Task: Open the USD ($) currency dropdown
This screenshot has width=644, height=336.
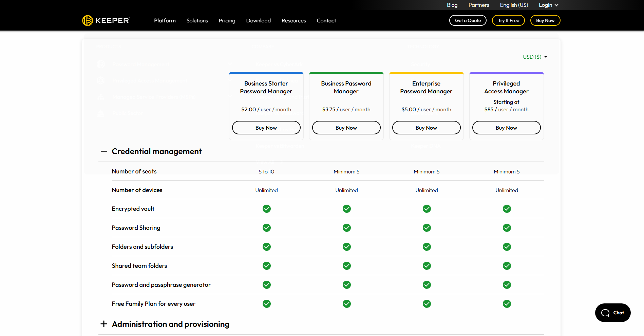Action: pyautogui.click(x=535, y=57)
